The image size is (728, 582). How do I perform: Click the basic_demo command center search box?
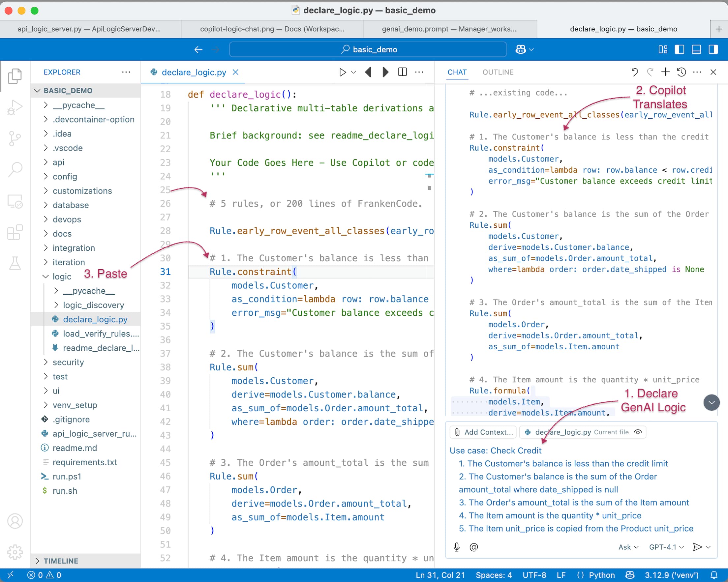(368, 49)
